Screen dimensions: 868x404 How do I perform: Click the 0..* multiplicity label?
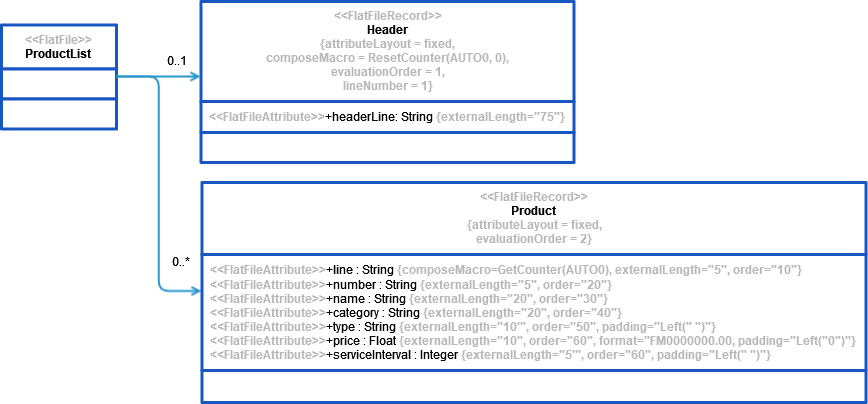(x=180, y=262)
